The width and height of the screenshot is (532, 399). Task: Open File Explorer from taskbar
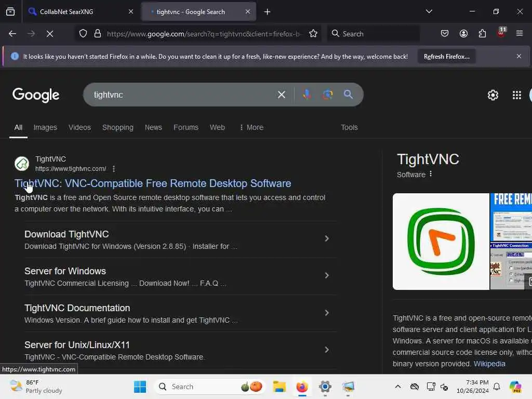pos(279,387)
